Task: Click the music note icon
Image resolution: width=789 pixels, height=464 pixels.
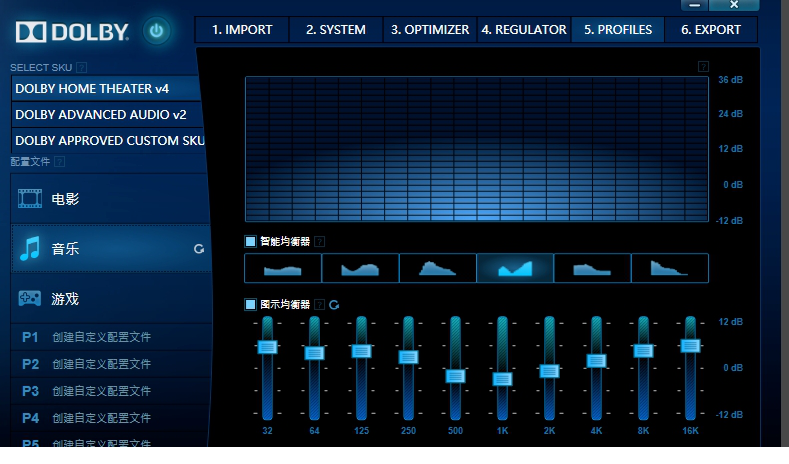Action: [30, 249]
